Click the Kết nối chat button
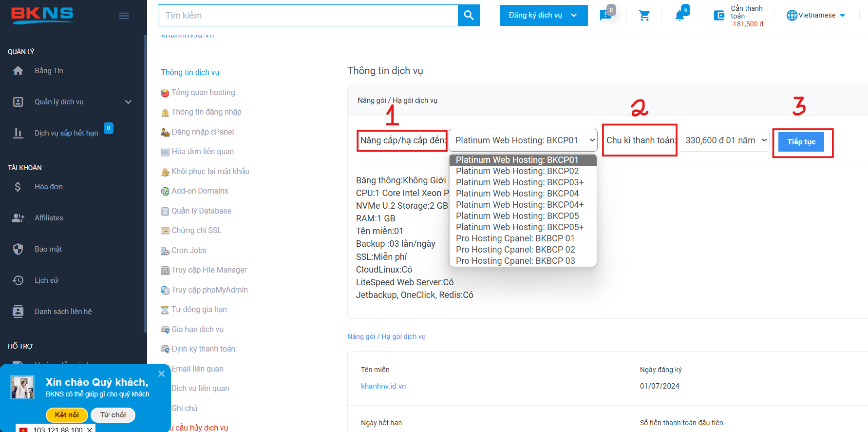 (67, 415)
